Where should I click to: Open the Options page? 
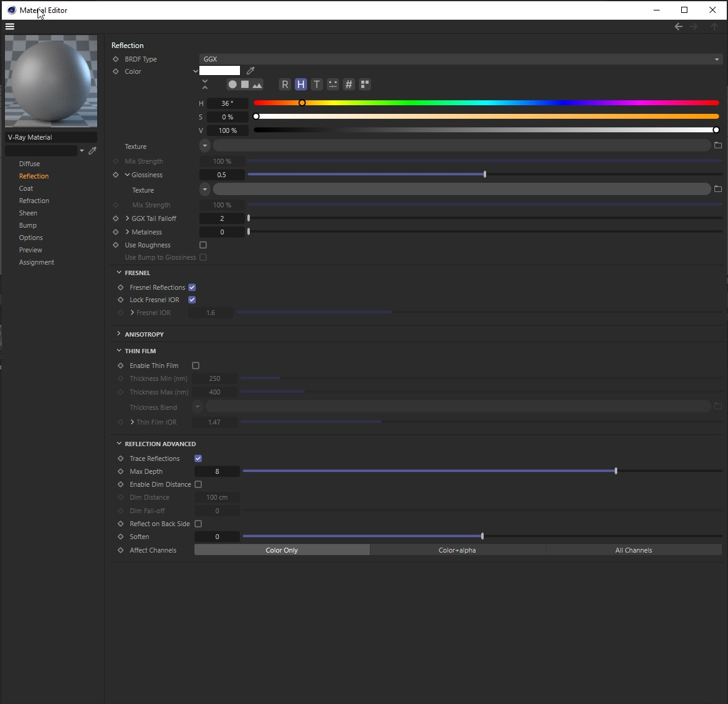coord(31,238)
